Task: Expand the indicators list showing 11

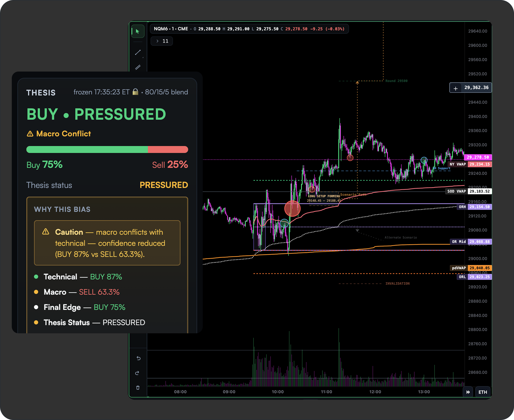Action: [x=162, y=41]
